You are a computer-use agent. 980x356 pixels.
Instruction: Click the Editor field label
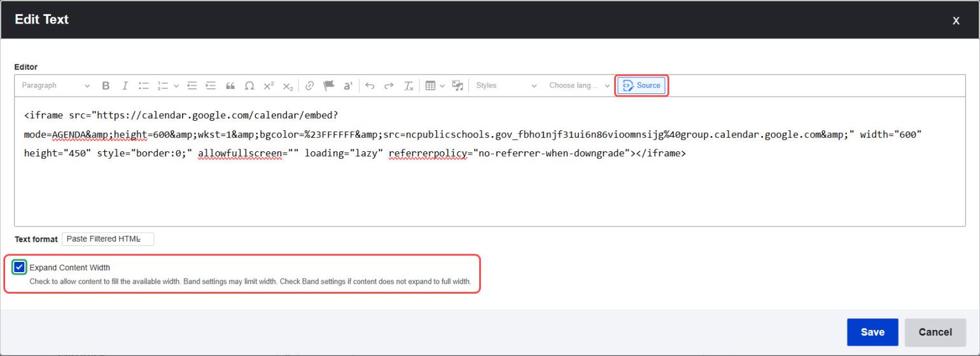point(26,67)
